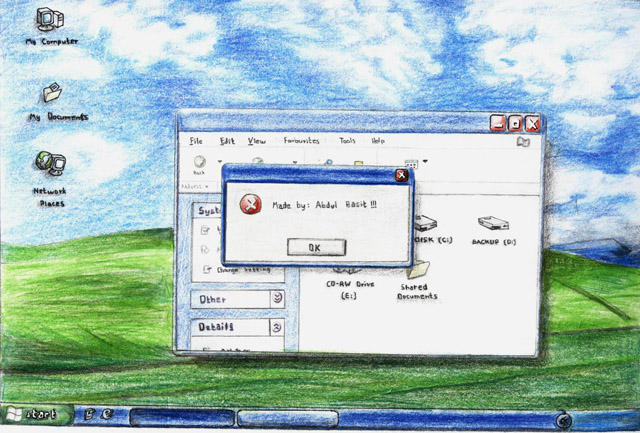Open the My Computer desktop icon
This screenshot has height=433, width=640.
pos(49,20)
